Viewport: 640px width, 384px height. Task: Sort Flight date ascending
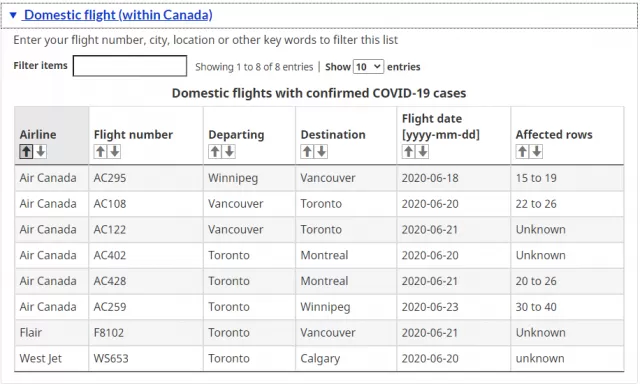click(409, 152)
